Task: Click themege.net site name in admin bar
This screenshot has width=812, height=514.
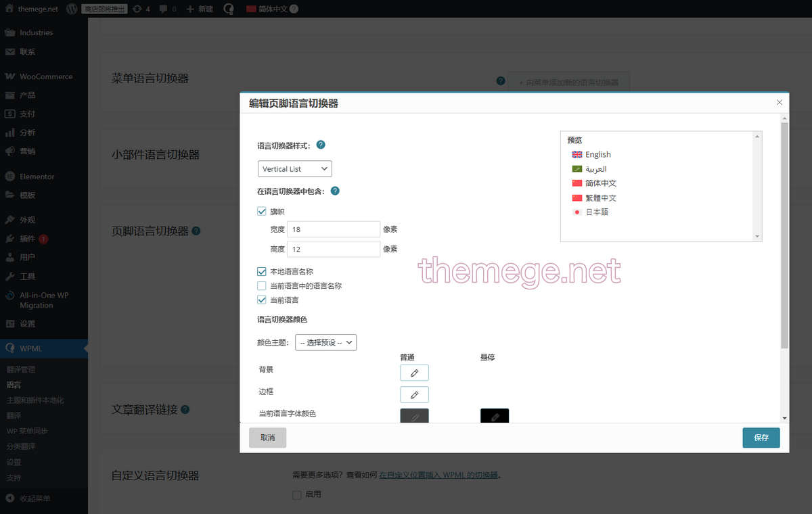Action: (x=39, y=9)
